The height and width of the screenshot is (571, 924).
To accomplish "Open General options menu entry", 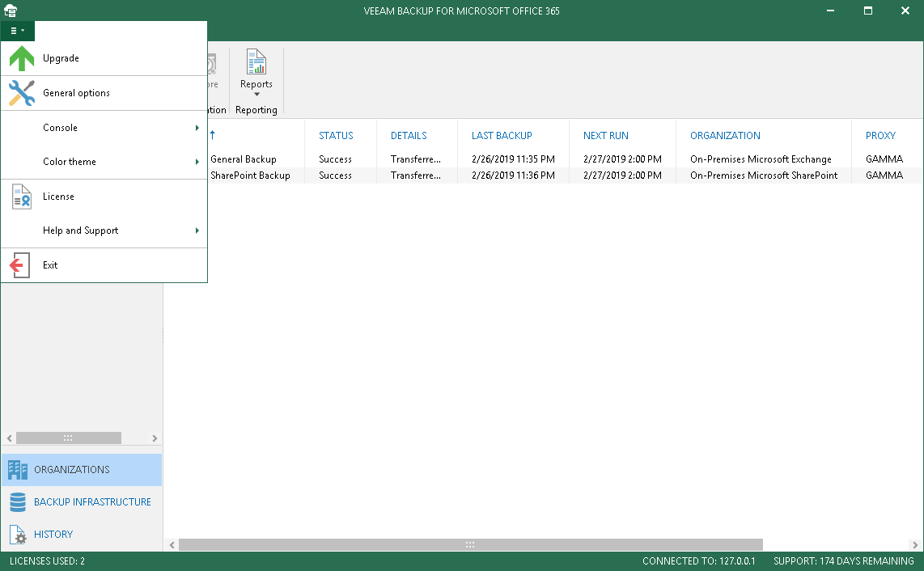I will coord(104,93).
